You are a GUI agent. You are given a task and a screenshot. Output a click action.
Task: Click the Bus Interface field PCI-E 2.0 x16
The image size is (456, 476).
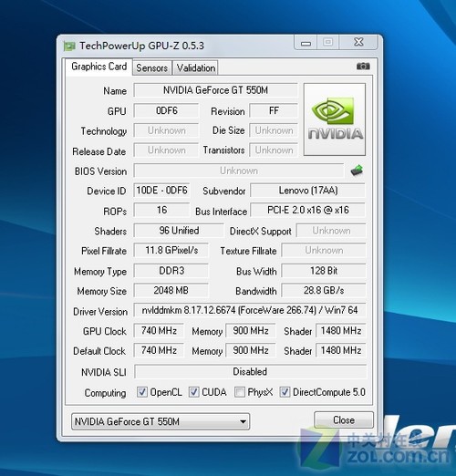coord(308,210)
